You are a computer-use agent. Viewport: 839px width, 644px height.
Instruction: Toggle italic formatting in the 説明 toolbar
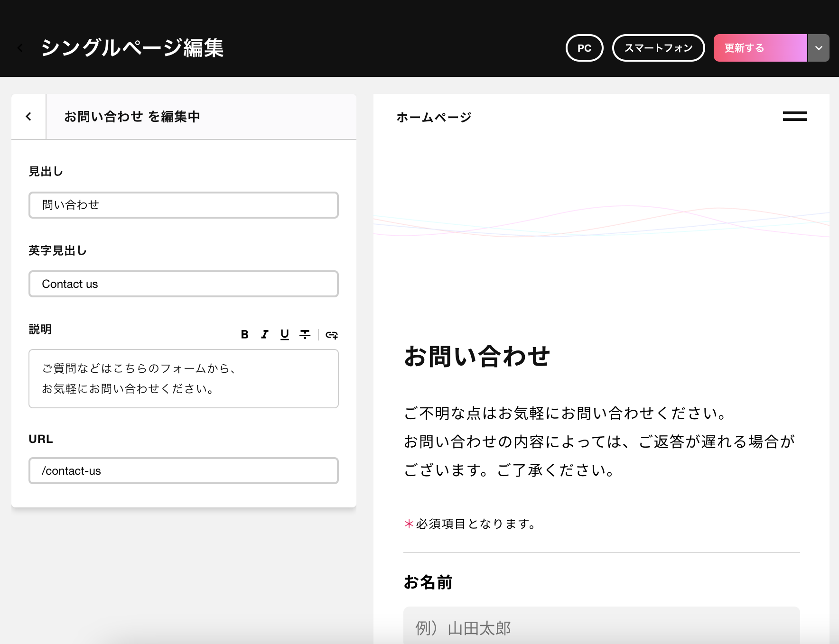(x=265, y=335)
